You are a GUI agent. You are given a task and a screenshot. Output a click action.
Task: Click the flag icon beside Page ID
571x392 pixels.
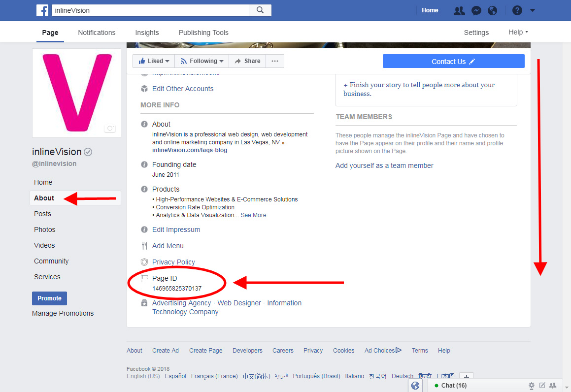144,278
